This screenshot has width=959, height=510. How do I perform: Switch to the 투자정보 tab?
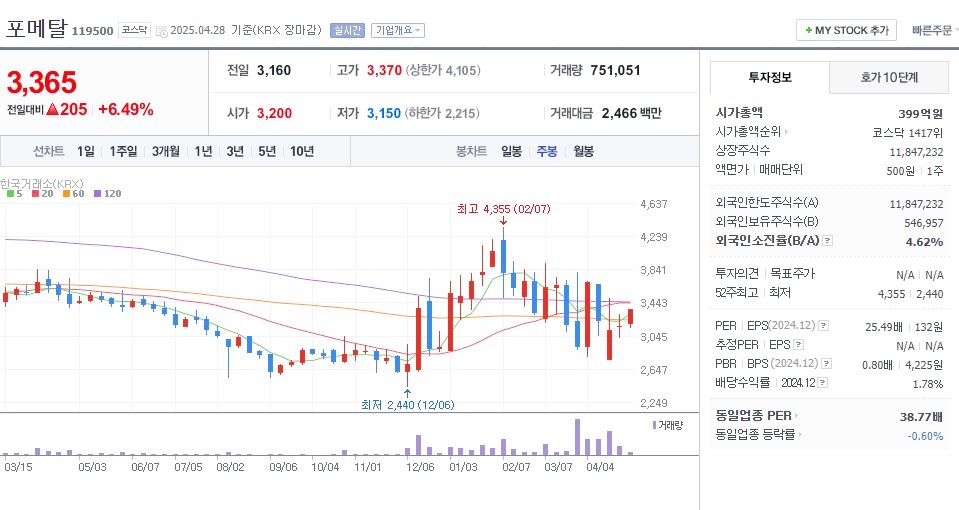pos(769,77)
